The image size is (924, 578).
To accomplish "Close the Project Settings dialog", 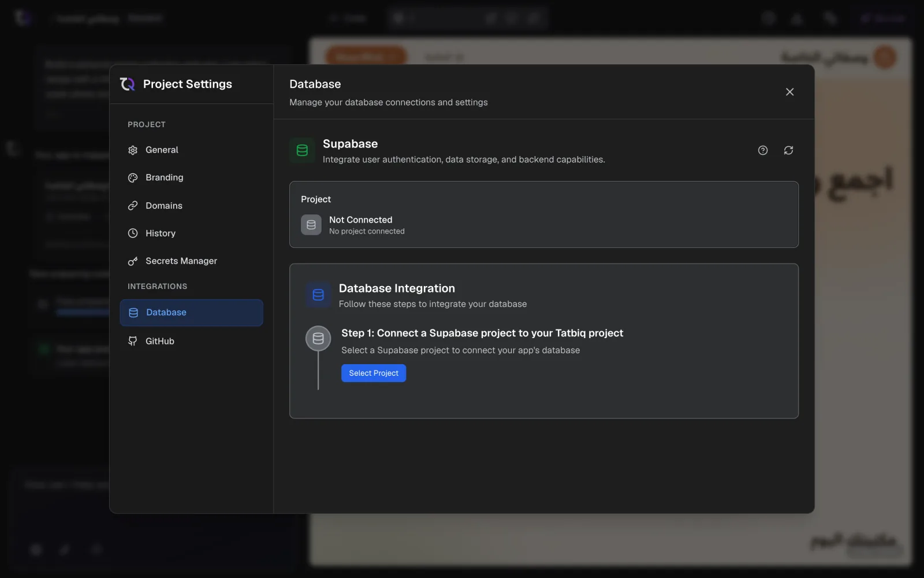I will pyautogui.click(x=789, y=92).
